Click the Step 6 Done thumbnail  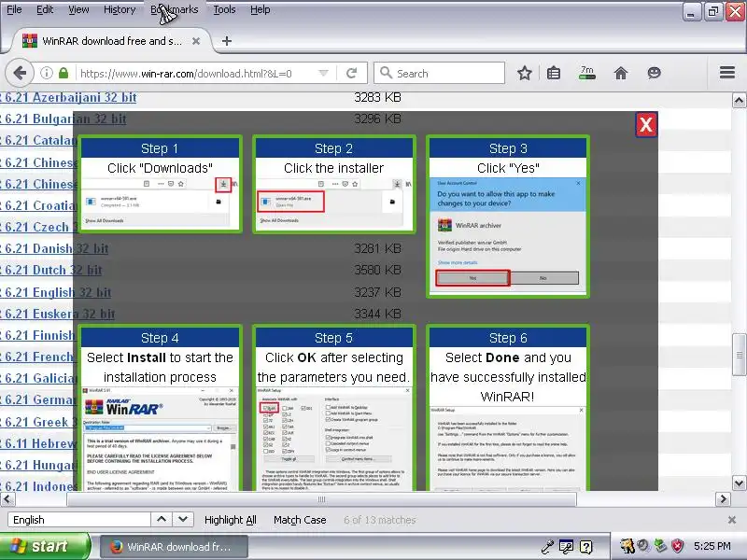508,408
